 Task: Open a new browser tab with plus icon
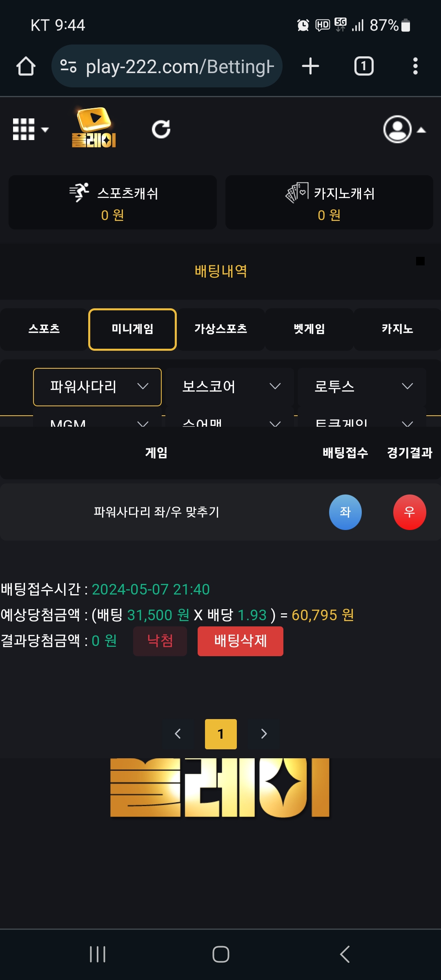tap(310, 66)
